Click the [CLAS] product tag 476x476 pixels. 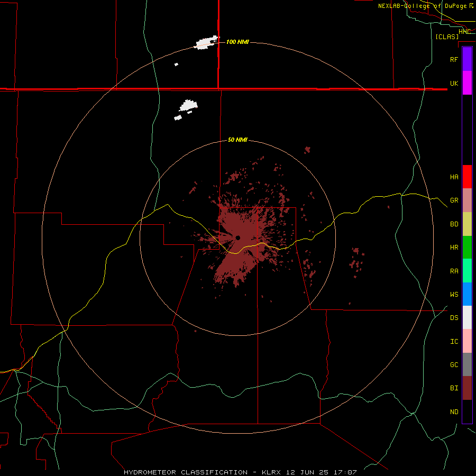pyautogui.click(x=447, y=36)
